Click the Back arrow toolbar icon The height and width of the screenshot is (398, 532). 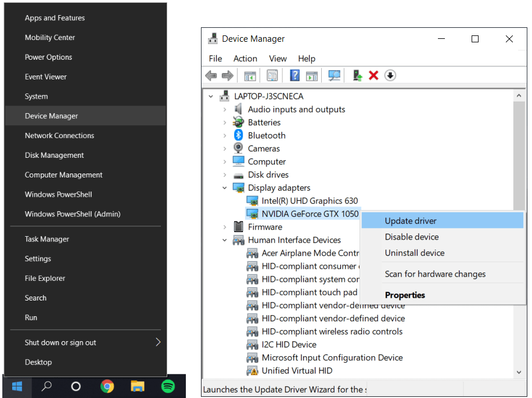(211, 75)
